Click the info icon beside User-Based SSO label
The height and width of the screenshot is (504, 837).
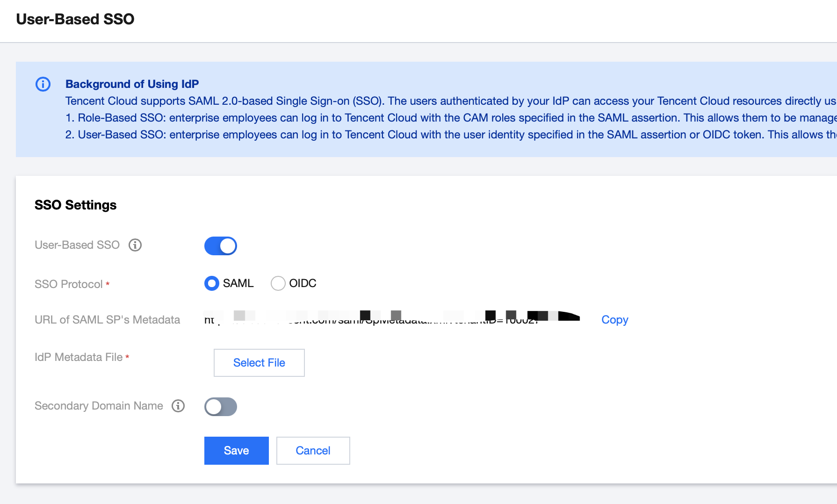[135, 245]
